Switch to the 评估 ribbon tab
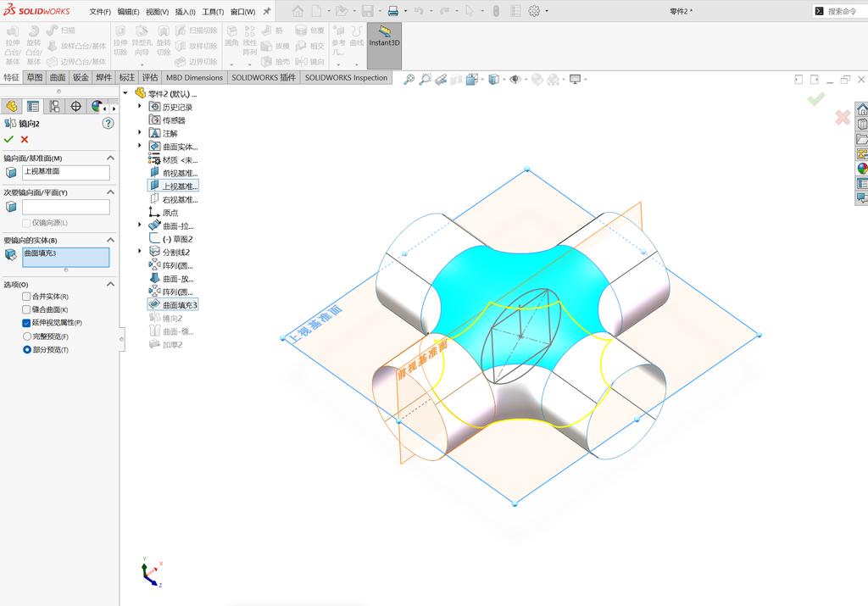This screenshot has width=868, height=606. click(x=150, y=77)
